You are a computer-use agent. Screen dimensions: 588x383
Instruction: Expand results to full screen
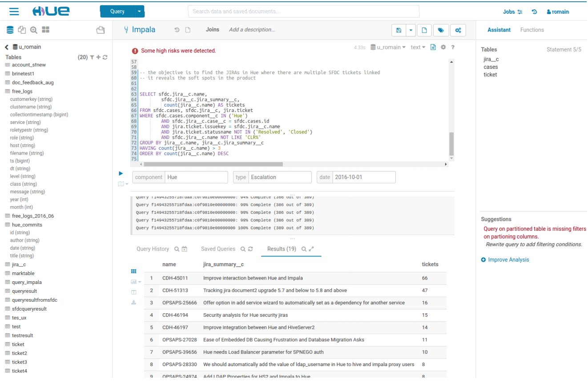pos(311,249)
